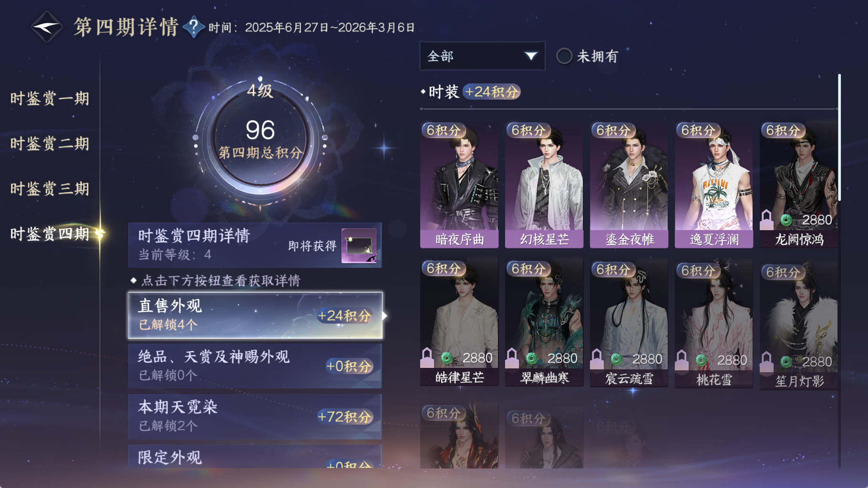The image size is (868, 488).
Task: Open the question mark help icon
Action: 194,27
